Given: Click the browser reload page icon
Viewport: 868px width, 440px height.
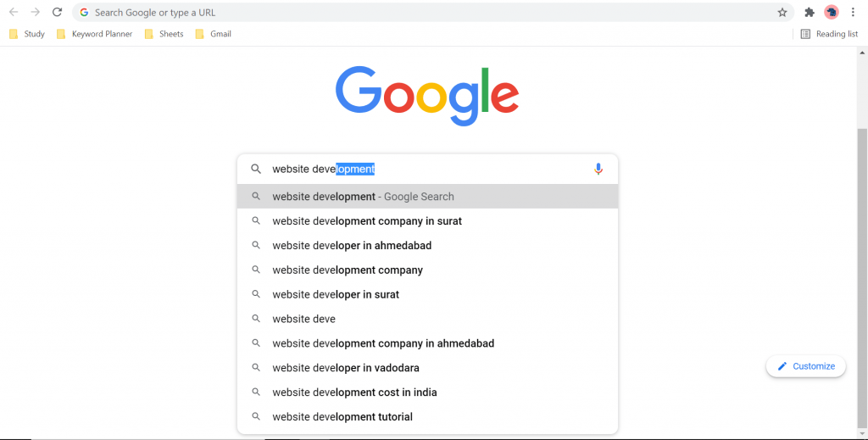Looking at the screenshot, I should 57,12.
